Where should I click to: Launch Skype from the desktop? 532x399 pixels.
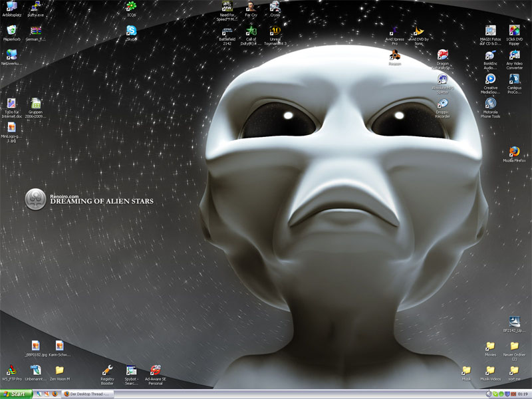[132, 31]
